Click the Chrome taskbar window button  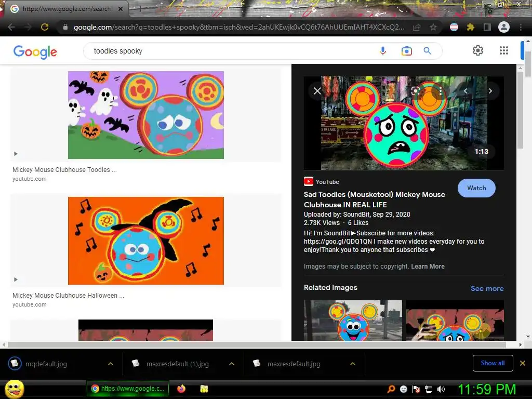128,389
